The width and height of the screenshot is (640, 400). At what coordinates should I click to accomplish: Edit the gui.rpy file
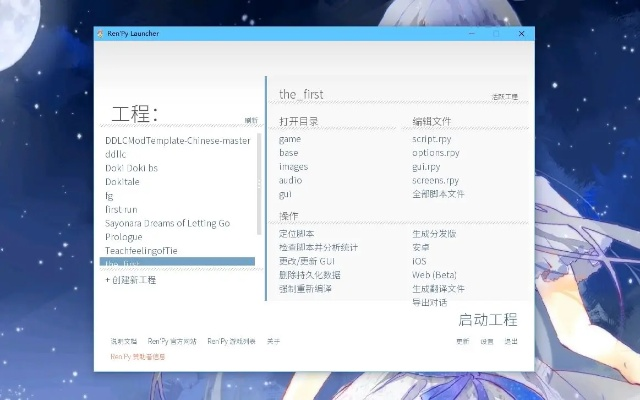pyautogui.click(x=426, y=167)
